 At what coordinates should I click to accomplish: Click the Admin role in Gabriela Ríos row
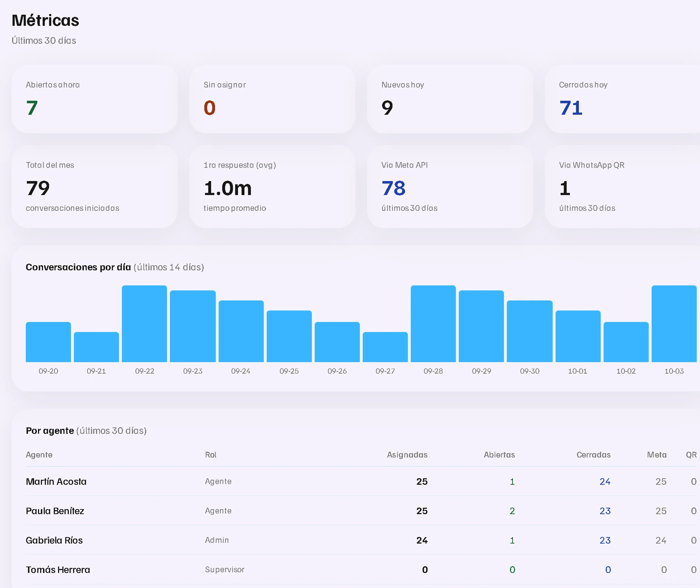217,540
